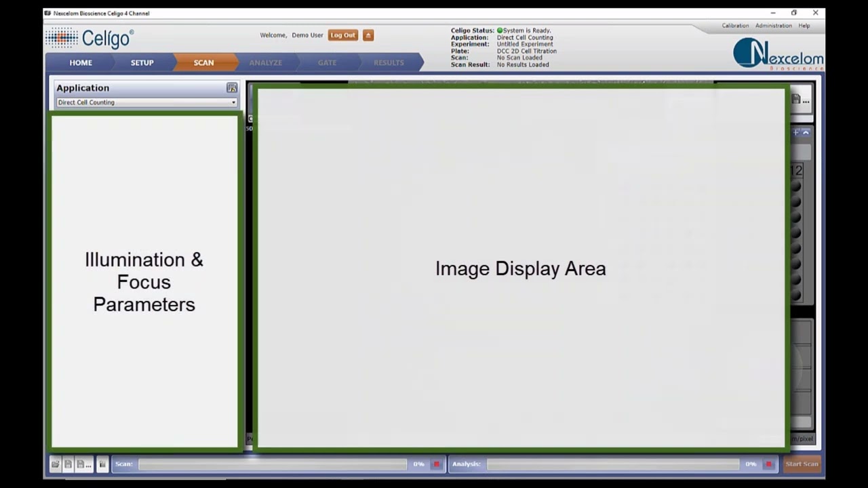The image size is (868, 488).
Task: Open the Administration menu
Action: point(774,26)
